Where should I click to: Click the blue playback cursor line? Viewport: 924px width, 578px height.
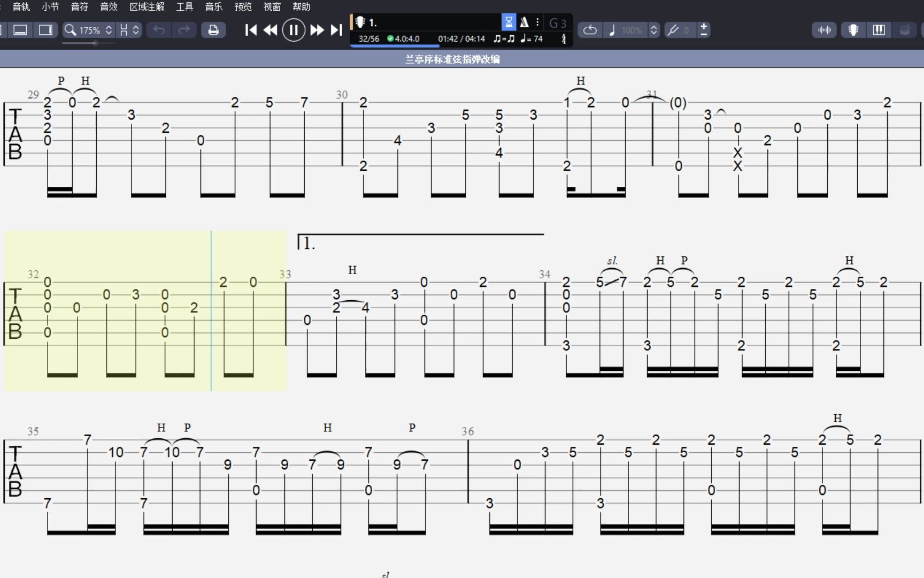coord(211,310)
